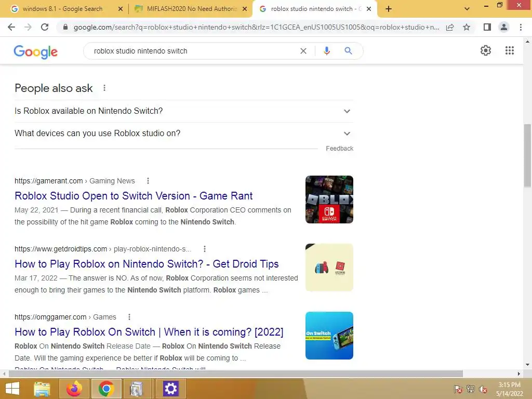
Task: Open the Windows Start menu
Action: coord(12,389)
